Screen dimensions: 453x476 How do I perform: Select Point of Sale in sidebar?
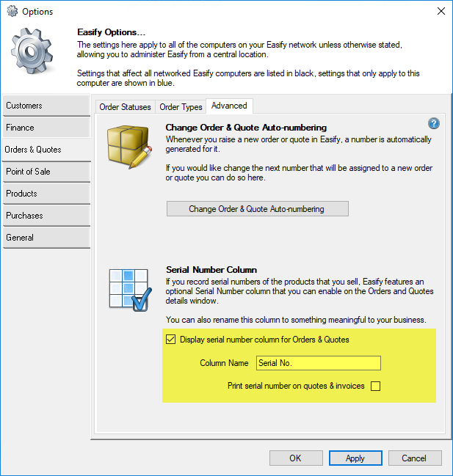click(46, 172)
